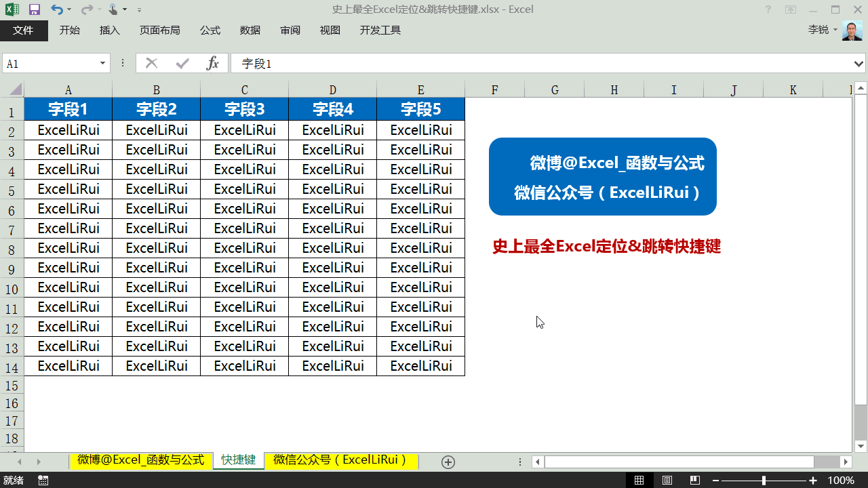868x488 pixels.
Task: Click the 100% zoom level
Action: tap(841, 480)
